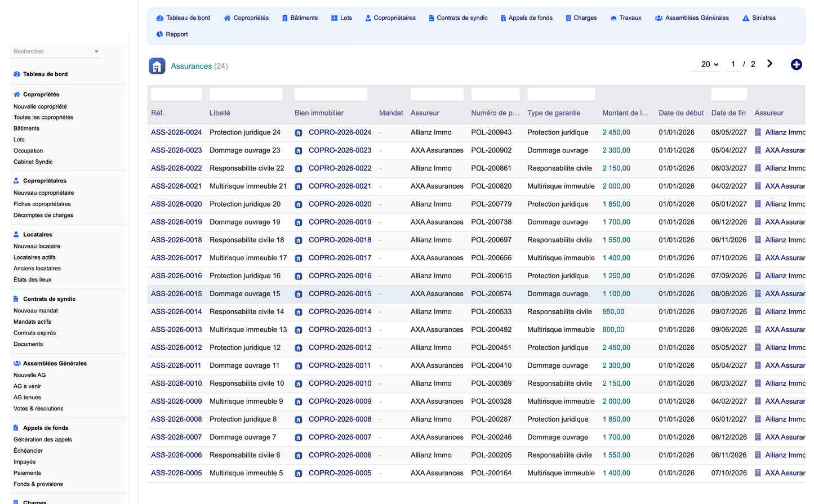Open Fonds & provisions in sidebar

pyautogui.click(x=38, y=484)
